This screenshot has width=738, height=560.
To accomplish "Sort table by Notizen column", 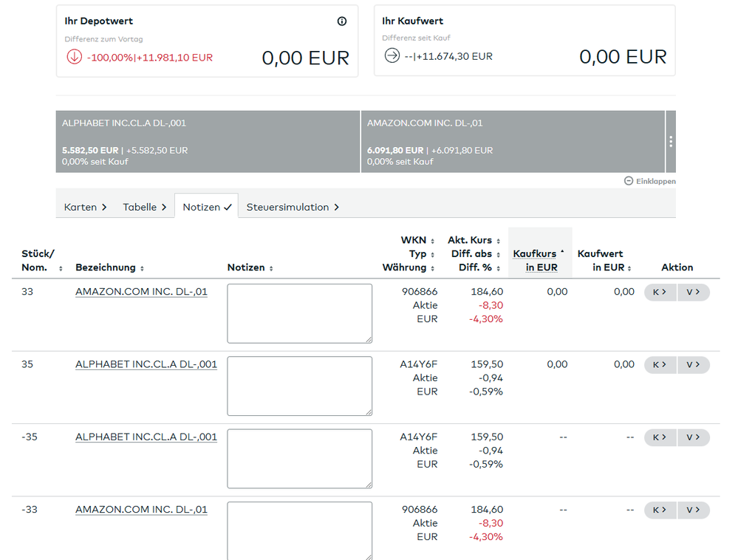I will point(271,268).
